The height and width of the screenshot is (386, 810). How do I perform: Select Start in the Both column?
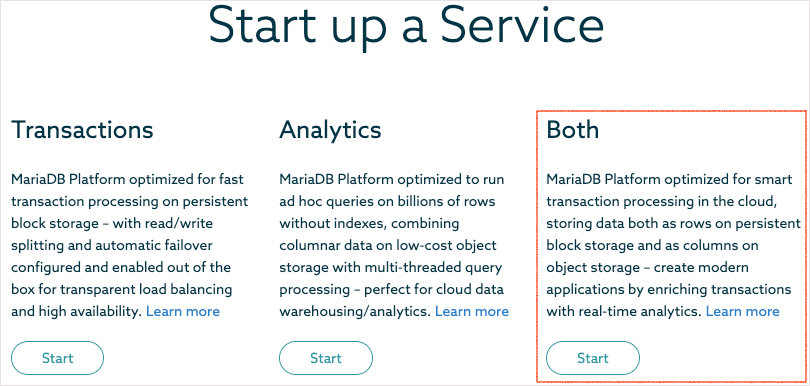pyautogui.click(x=593, y=358)
